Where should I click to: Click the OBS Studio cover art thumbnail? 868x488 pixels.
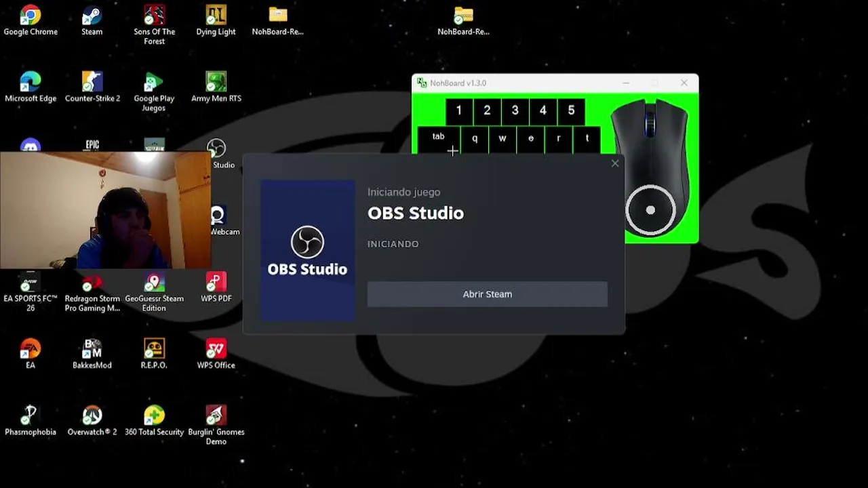tap(308, 250)
